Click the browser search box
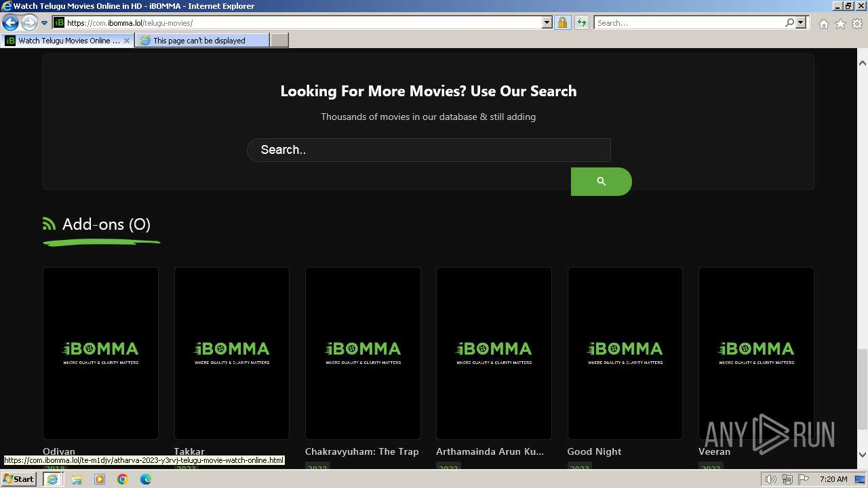The height and width of the screenshot is (488, 868). click(x=689, y=22)
